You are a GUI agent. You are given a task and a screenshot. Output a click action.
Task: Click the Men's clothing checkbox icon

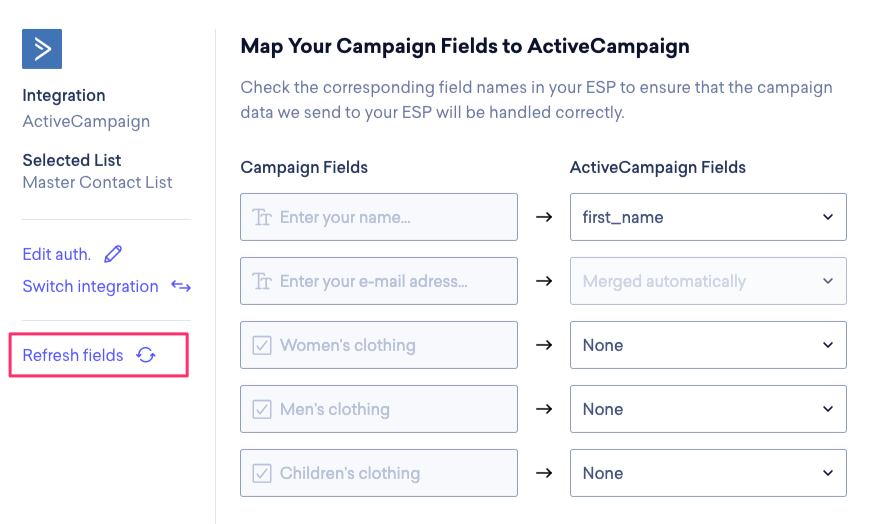coord(262,409)
